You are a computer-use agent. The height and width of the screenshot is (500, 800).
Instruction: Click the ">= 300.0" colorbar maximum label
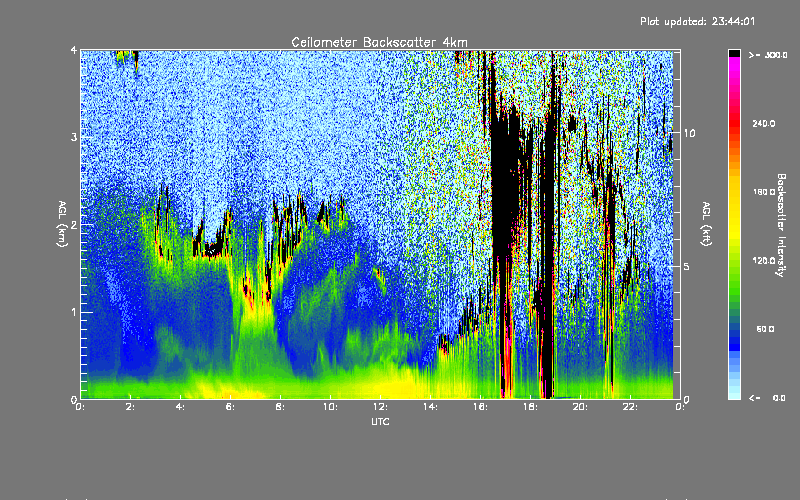click(768, 55)
